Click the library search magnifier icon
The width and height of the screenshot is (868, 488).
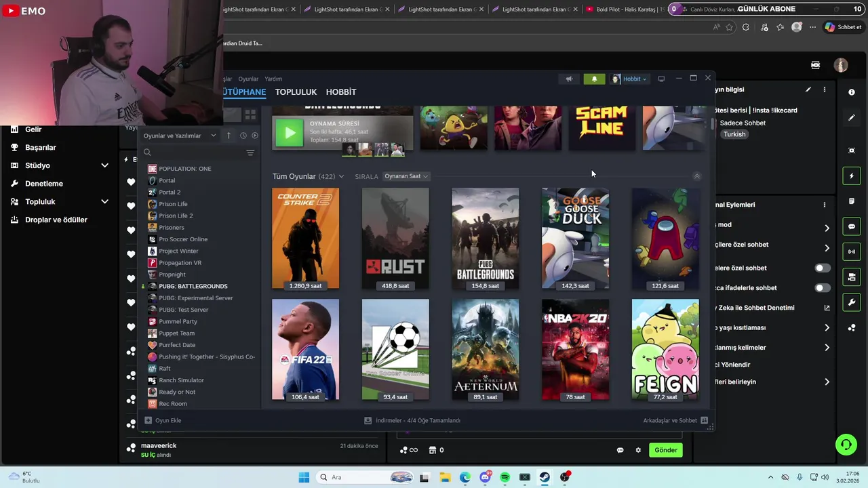147,152
